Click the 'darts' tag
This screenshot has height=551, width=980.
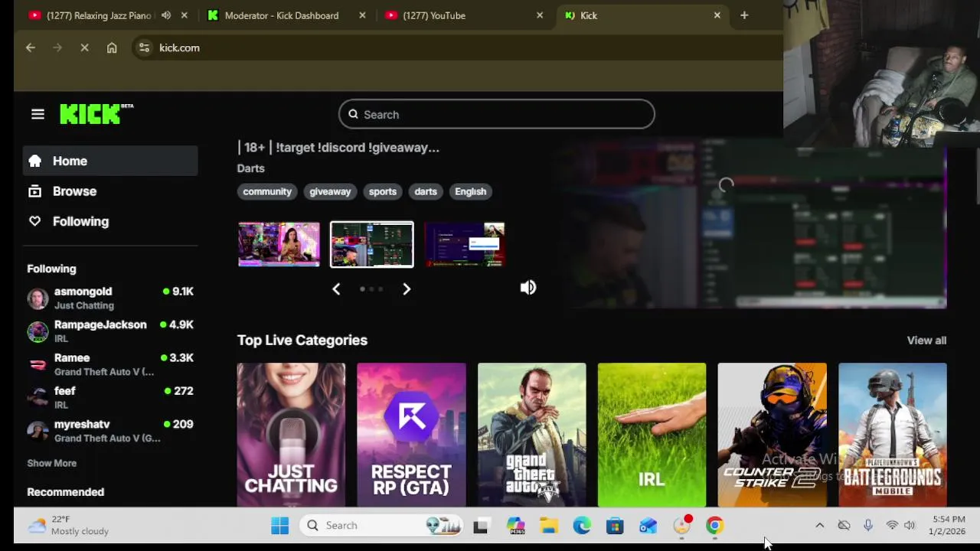[426, 191]
